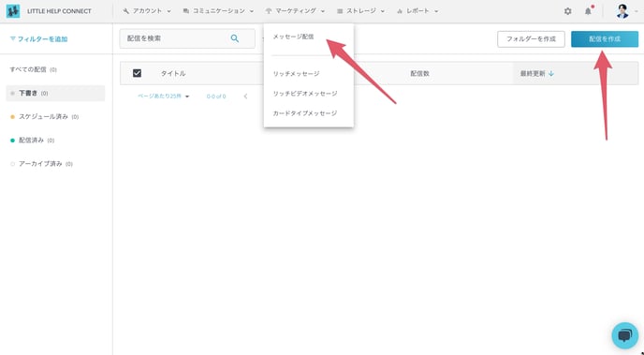Click the タイトル column header

173,74
